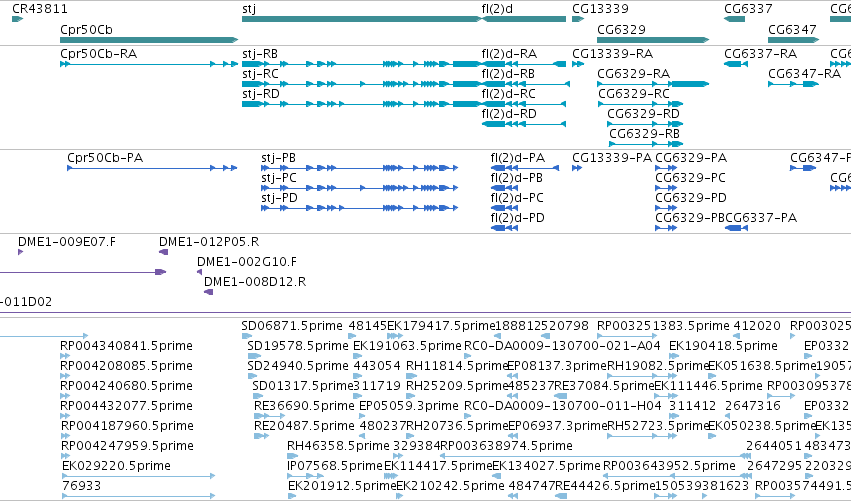Click clone DME1-012P05.R
The width and height of the screenshot is (851, 501).
163,252
